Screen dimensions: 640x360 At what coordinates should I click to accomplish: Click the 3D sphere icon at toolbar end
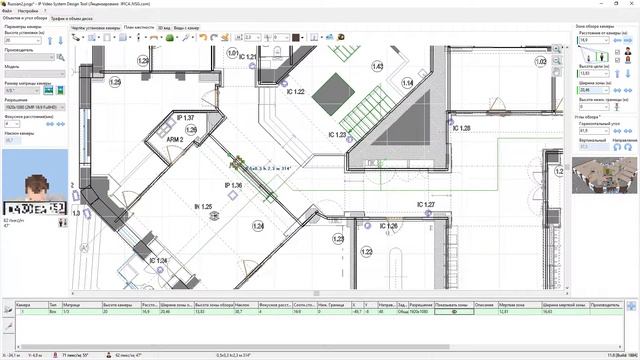[x=340, y=37]
